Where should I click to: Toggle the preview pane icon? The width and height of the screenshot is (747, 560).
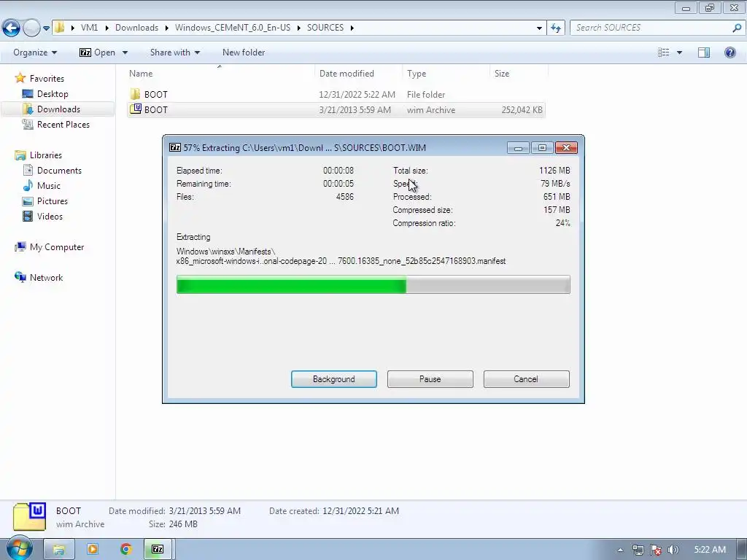coord(704,52)
